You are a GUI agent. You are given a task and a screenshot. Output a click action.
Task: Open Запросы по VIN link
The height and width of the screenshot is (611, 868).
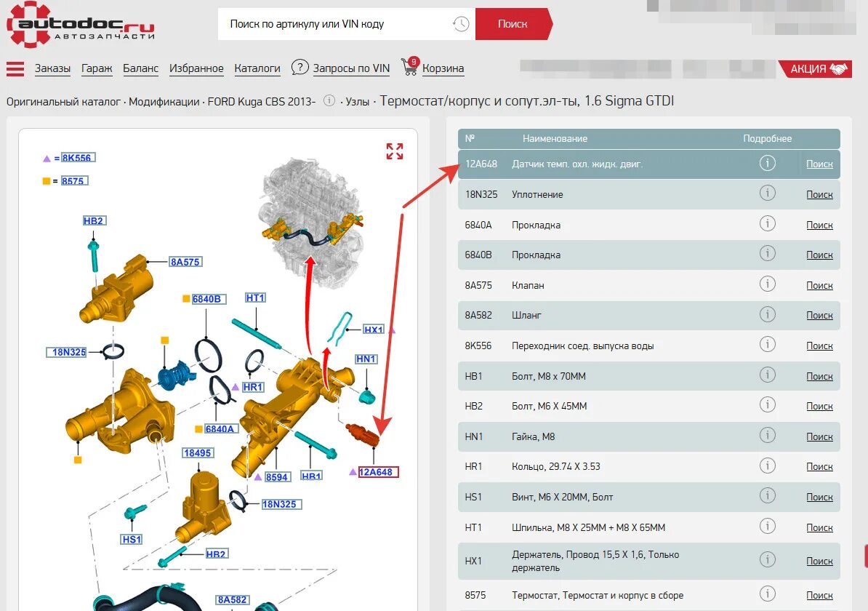352,68
